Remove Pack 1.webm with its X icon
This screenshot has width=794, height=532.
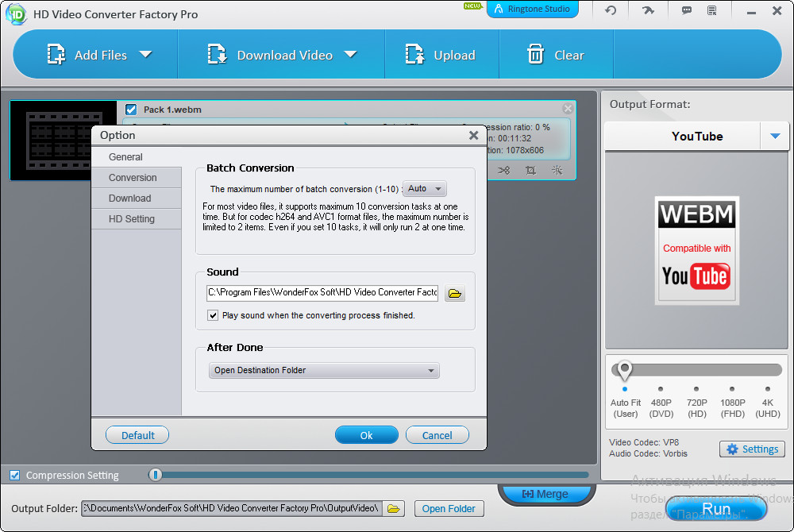(568, 108)
